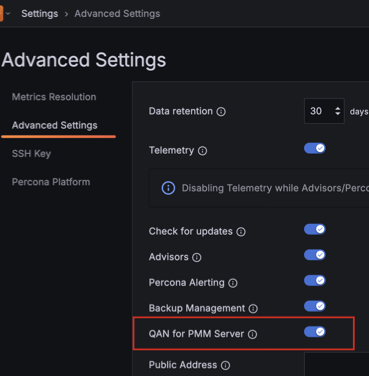Turn off the Percona Alerting switch
This screenshot has height=376, width=369.
pyautogui.click(x=315, y=280)
